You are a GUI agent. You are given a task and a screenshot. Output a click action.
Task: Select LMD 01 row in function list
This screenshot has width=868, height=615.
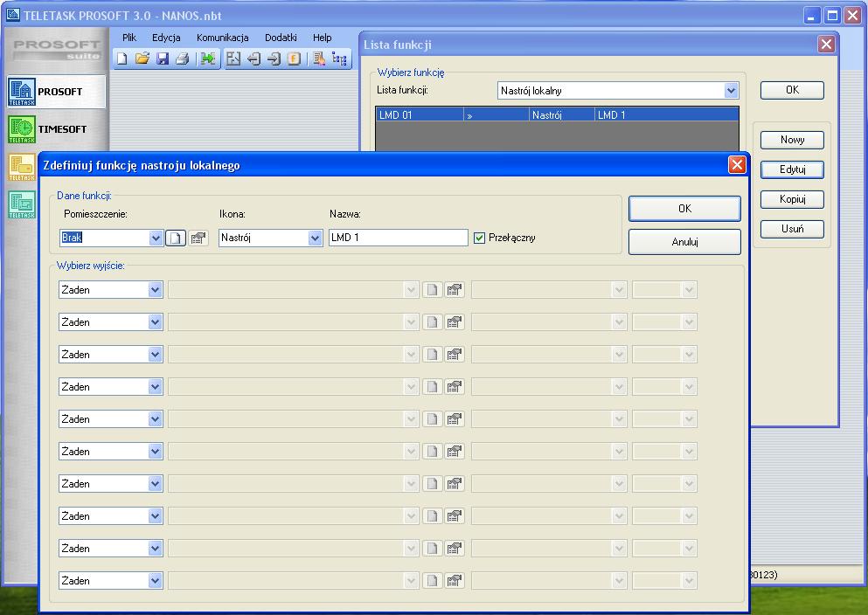coord(557,114)
